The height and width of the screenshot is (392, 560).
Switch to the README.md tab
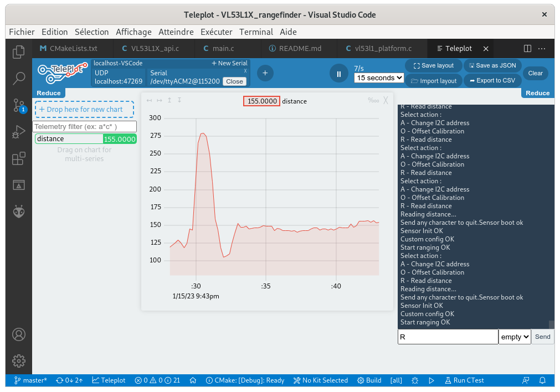coord(299,49)
